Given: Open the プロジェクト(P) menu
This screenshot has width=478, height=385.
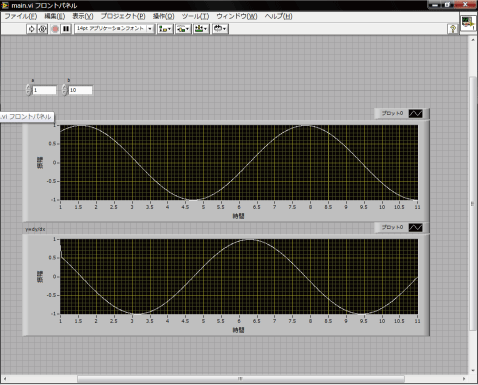Looking at the screenshot, I should click(123, 16).
